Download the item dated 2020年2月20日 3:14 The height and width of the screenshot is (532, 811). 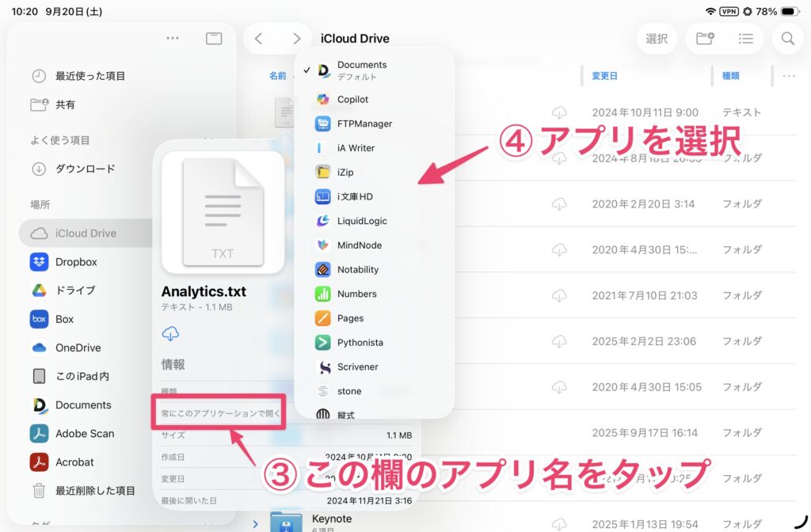559,203
